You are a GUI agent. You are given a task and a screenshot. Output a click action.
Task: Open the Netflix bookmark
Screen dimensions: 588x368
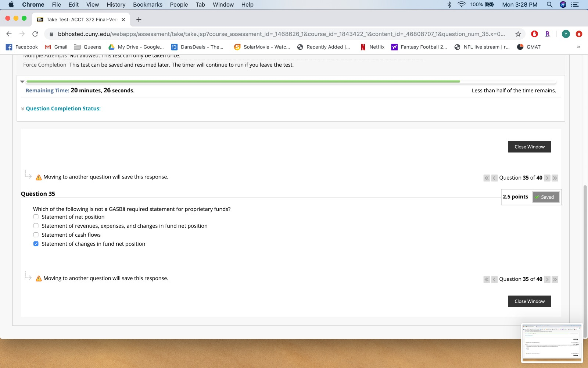pos(372,47)
